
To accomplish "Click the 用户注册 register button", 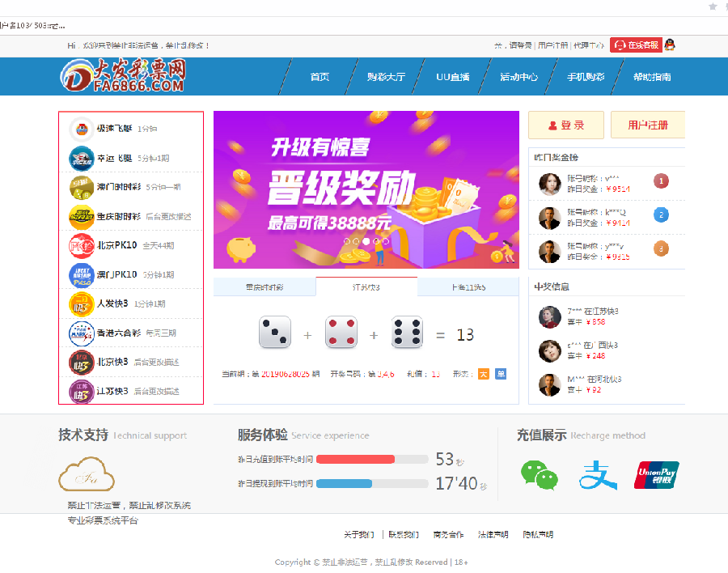I will (648, 125).
